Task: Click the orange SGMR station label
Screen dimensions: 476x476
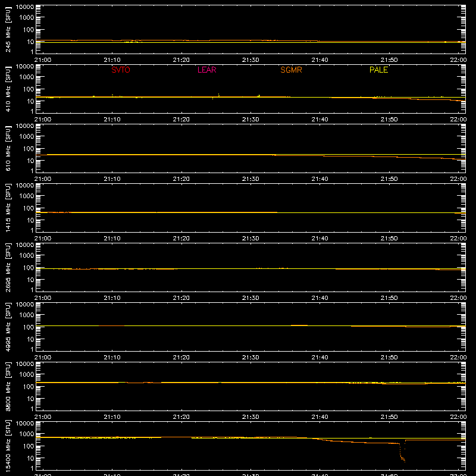Action: [291, 70]
